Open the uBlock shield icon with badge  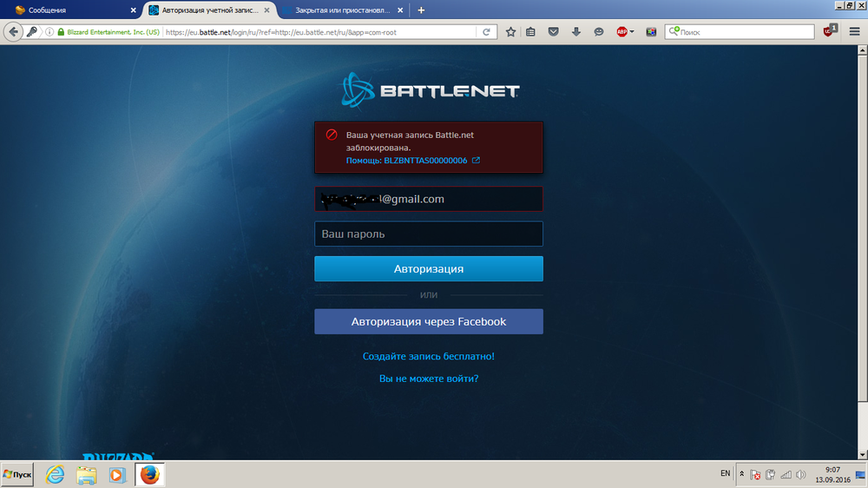coord(829,31)
